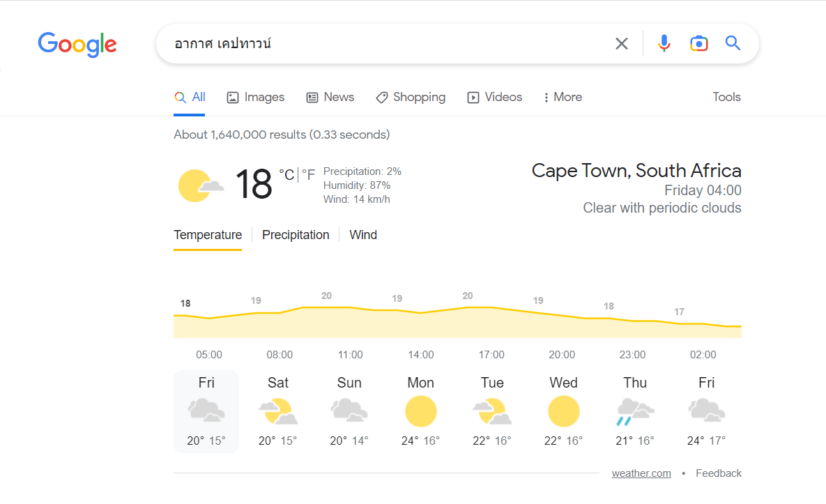Viewport: 826px width, 504px height.
Task: Open the weather.com source link
Action: 641,473
